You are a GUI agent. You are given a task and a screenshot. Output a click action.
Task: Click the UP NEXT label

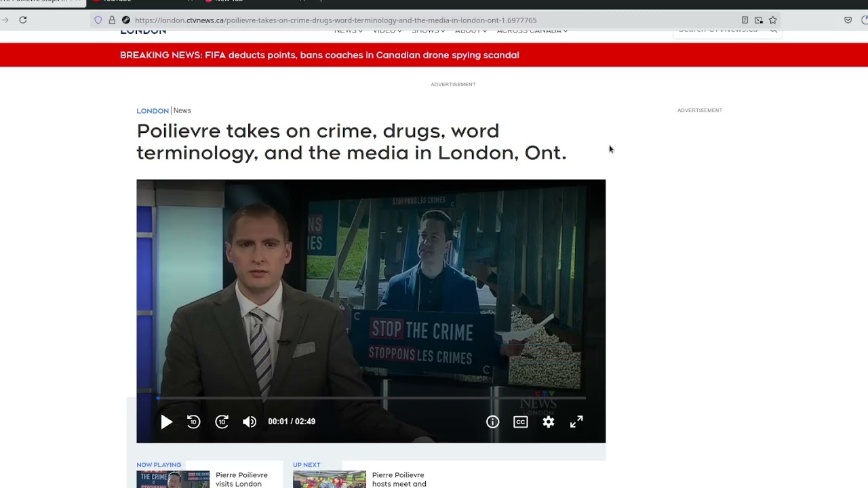click(x=307, y=465)
